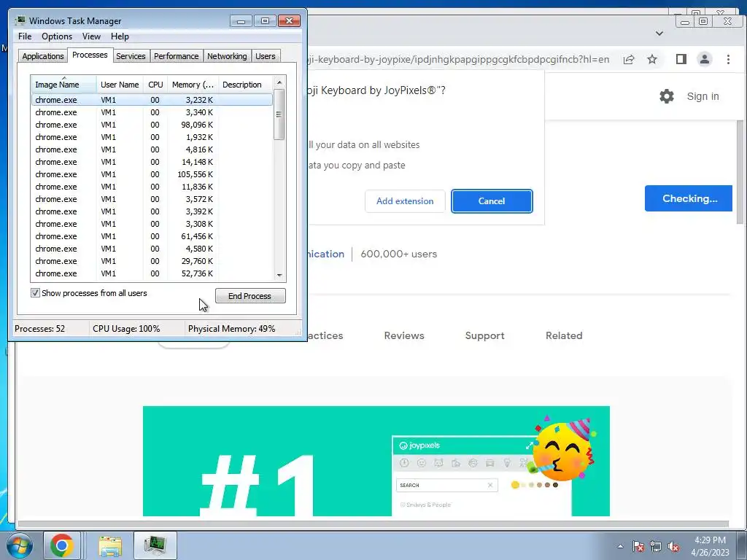Image resolution: width=747 pixels, height=560 pixels.
Task: Open Reviews tab on store page
Action: [404, 335]
